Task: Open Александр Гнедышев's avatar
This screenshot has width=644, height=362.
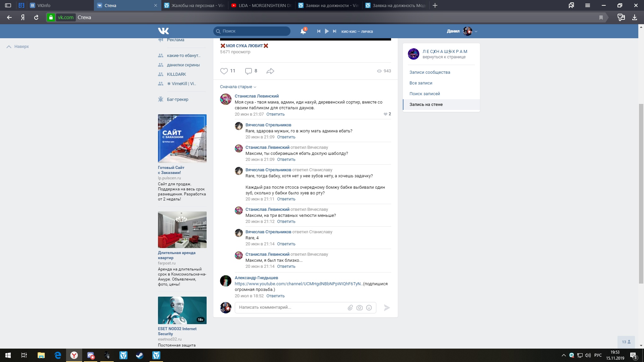Action: pos(226,281)
